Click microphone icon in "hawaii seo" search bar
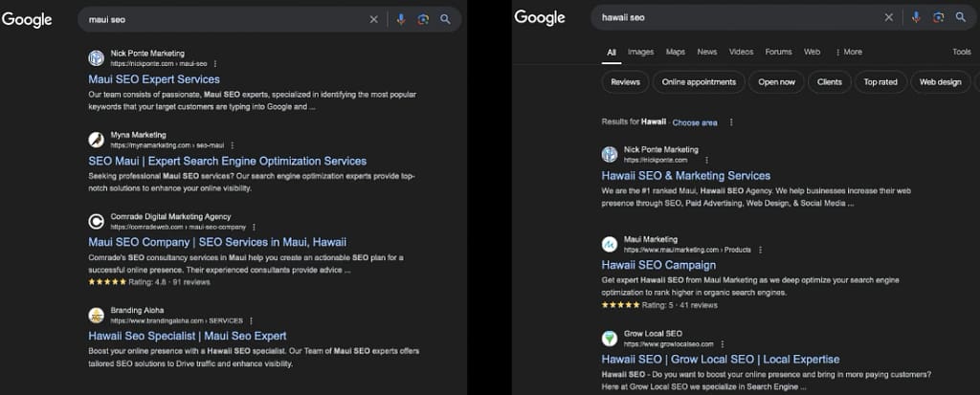The image size is (980, 395). [x=916, y=17]
